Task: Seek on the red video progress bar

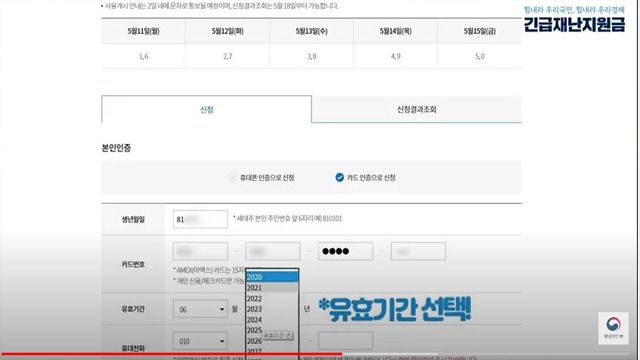Action: (171, 354)
